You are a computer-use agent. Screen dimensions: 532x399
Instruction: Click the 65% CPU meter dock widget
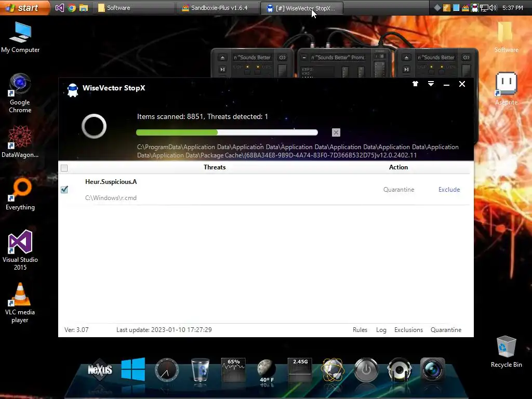[x=233, y=369]
